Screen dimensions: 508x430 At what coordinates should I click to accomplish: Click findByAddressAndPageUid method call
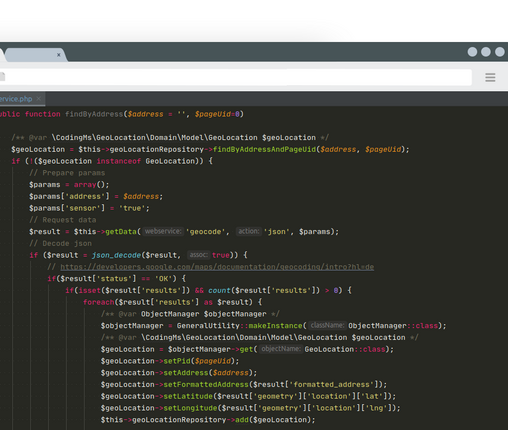[264, 149]
